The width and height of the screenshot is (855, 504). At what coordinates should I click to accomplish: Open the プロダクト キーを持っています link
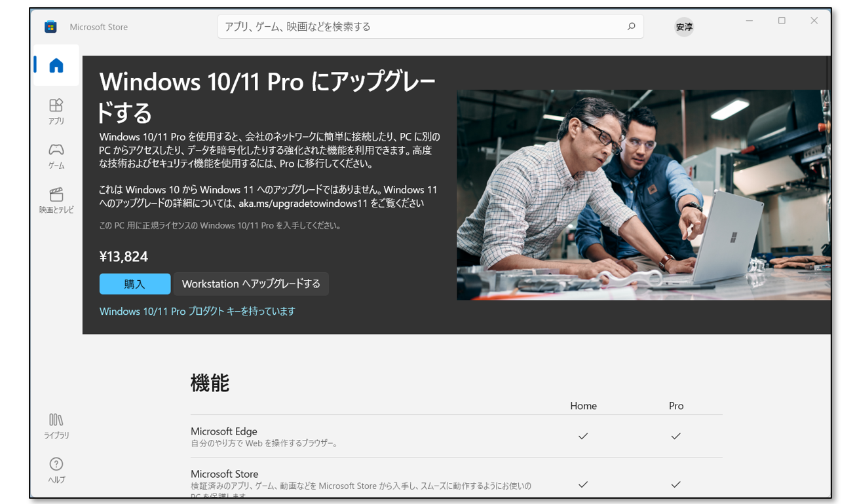point(197,311)
